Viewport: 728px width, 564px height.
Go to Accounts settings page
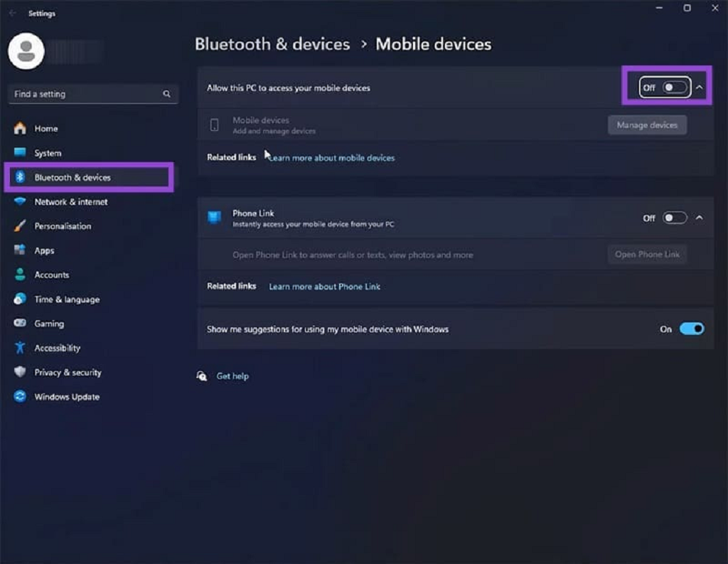52,275
